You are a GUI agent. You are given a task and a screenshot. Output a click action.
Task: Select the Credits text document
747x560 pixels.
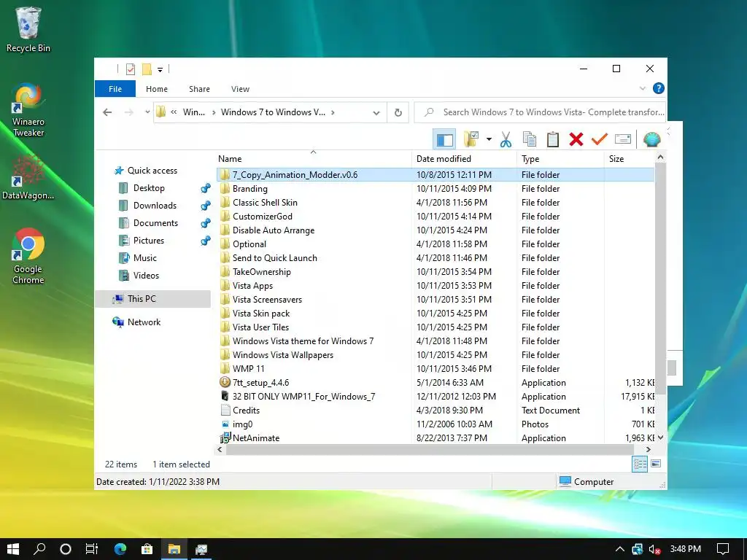(x=435, y=411)
